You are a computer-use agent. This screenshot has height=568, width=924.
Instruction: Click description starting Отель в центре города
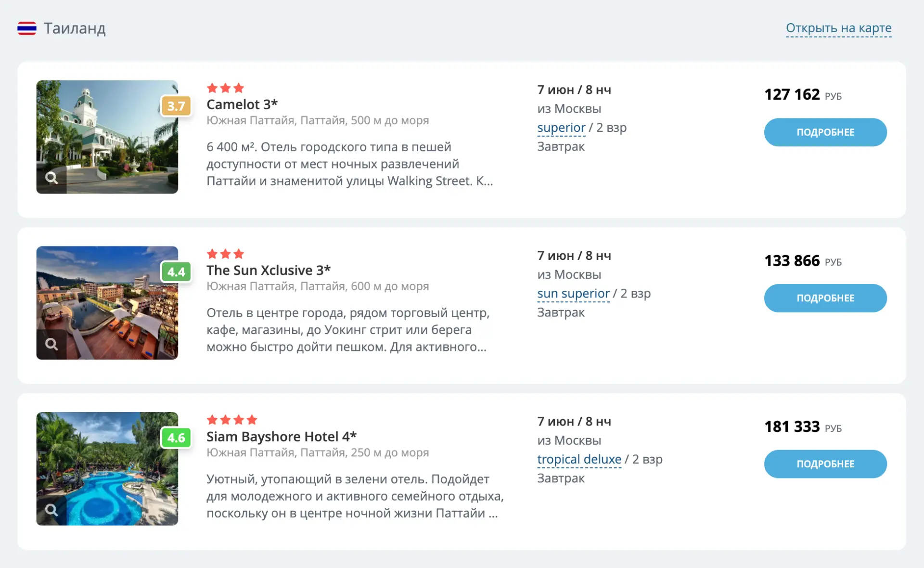pyautogui.click(x=348, y=330)
